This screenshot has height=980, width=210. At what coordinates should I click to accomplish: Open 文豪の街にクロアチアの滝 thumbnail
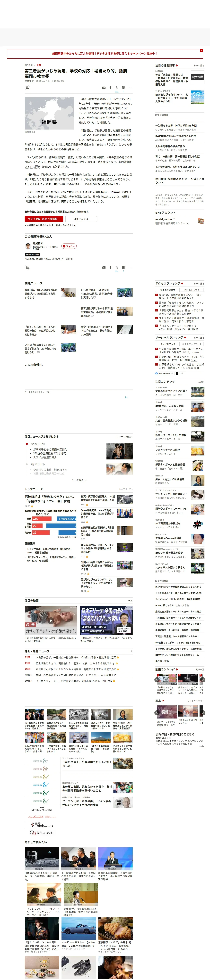pos(198,392)
